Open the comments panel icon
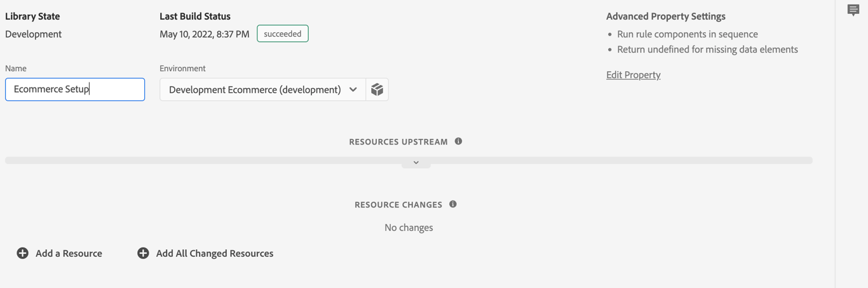Screen dimensions: 868x288 (x=853, y=10)
